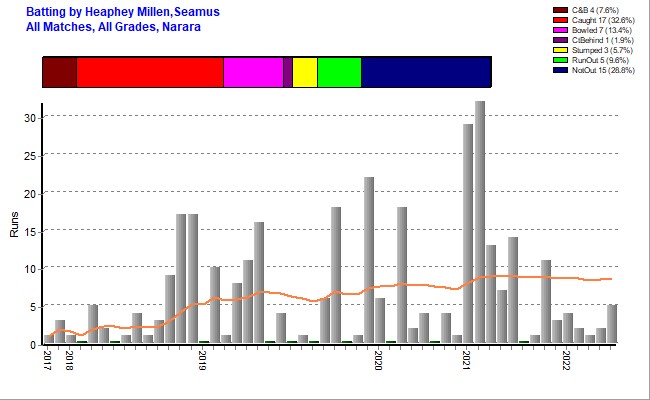Click the orange running average line
Image resolution: width=650 pixels, height=400 pixels.
(x=420, y=284)
